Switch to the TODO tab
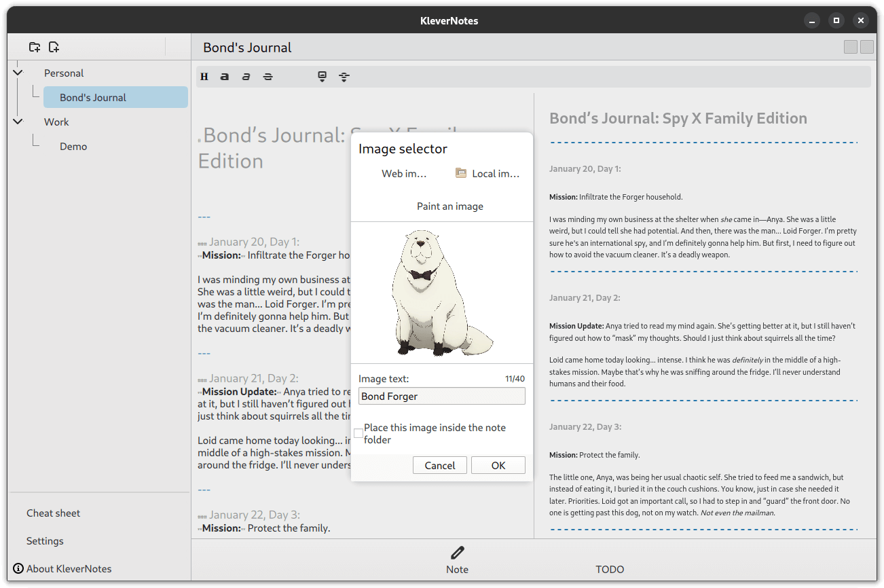Image resolution: width=884 pixels, height=588 pixels. [x=609, y=569]
